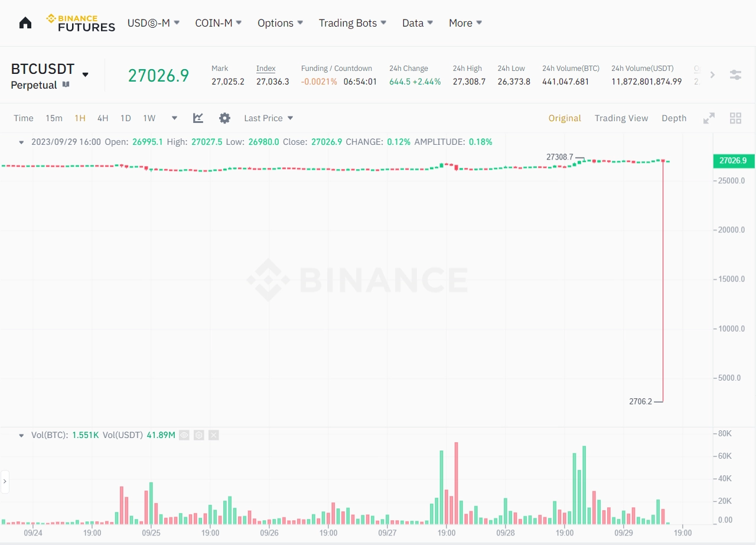Screen dimensions: 756x545
Task: Click the underlined Index link
Action: 266,68
